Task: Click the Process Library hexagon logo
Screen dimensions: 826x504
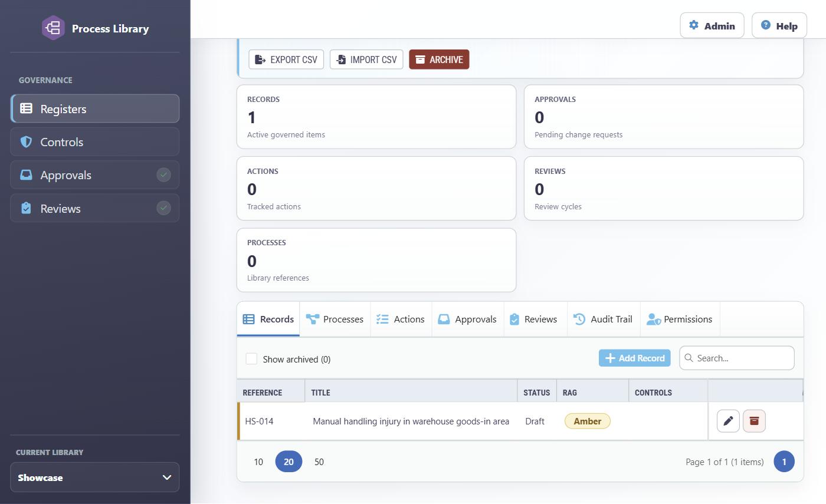Action: [x=53, y=28]
